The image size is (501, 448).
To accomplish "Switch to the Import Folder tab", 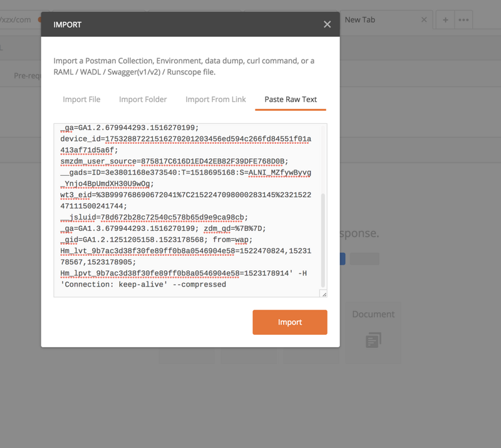I will (x=143, y=99).
